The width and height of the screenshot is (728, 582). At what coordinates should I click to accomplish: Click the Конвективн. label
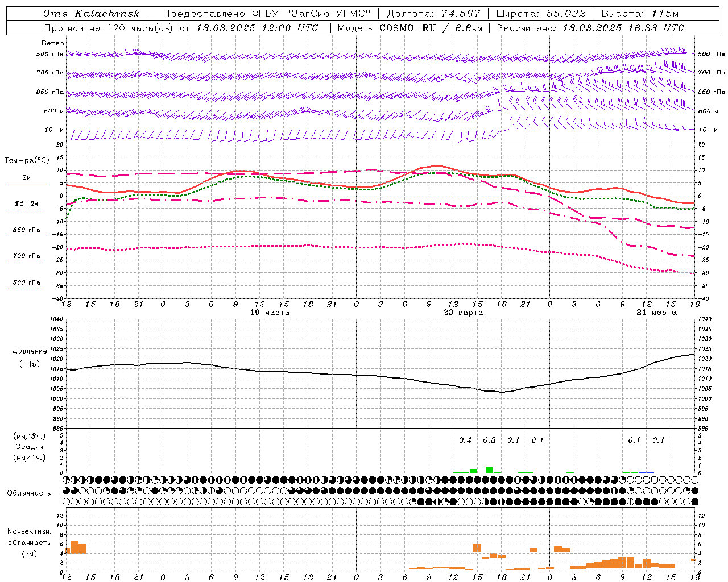point(30,531)
